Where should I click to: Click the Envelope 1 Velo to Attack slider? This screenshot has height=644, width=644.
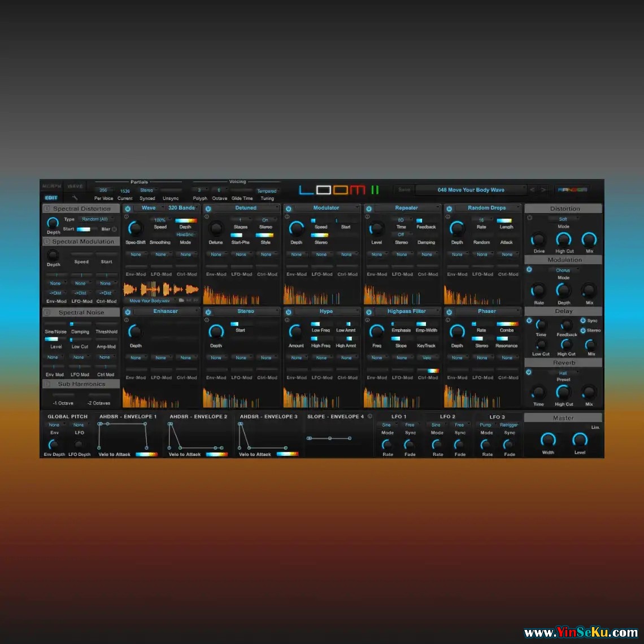pos(146,454)
